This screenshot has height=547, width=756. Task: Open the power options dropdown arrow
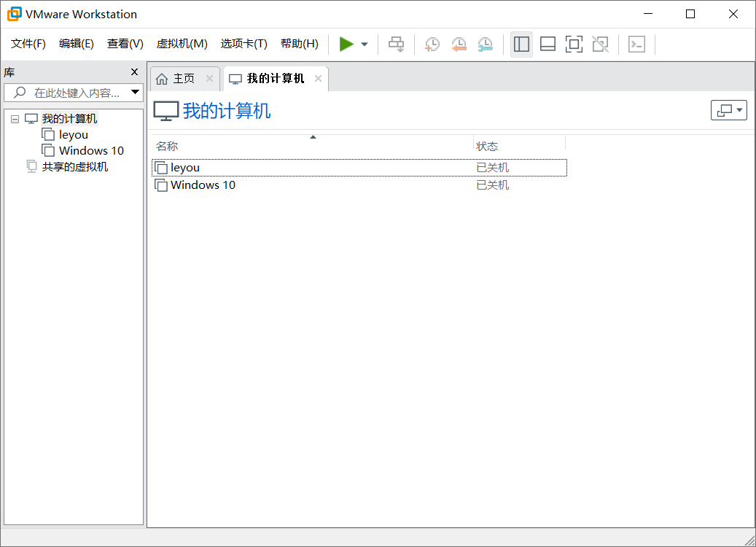365,44
